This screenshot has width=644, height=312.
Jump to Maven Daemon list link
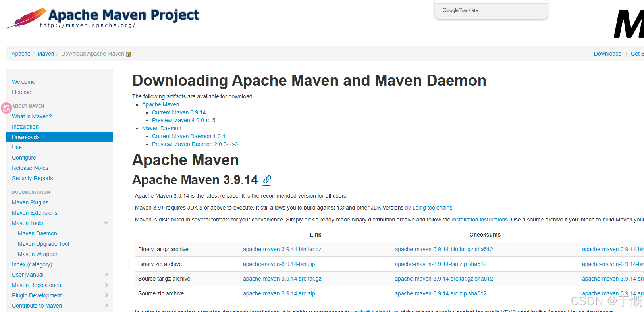(x=162, y=128)
